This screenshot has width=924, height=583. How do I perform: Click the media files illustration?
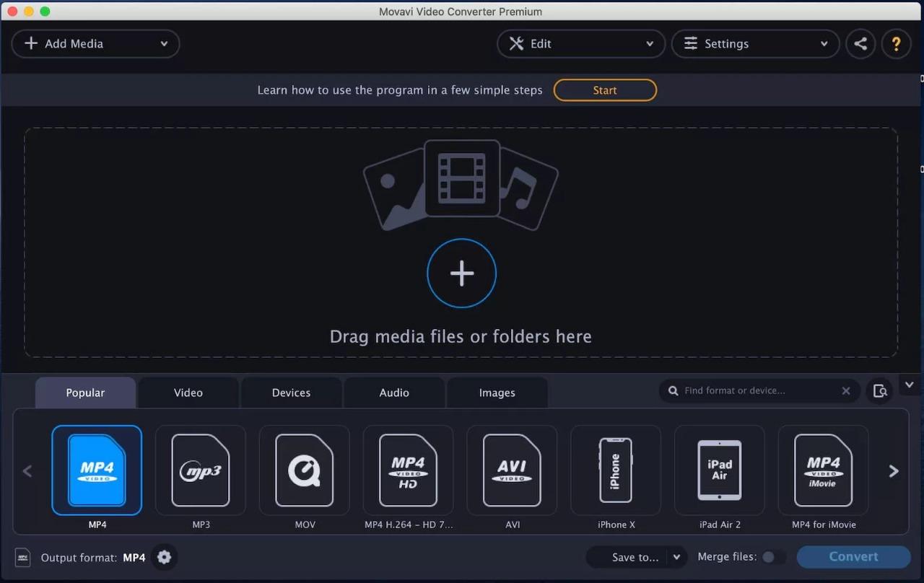click(461, 185)
